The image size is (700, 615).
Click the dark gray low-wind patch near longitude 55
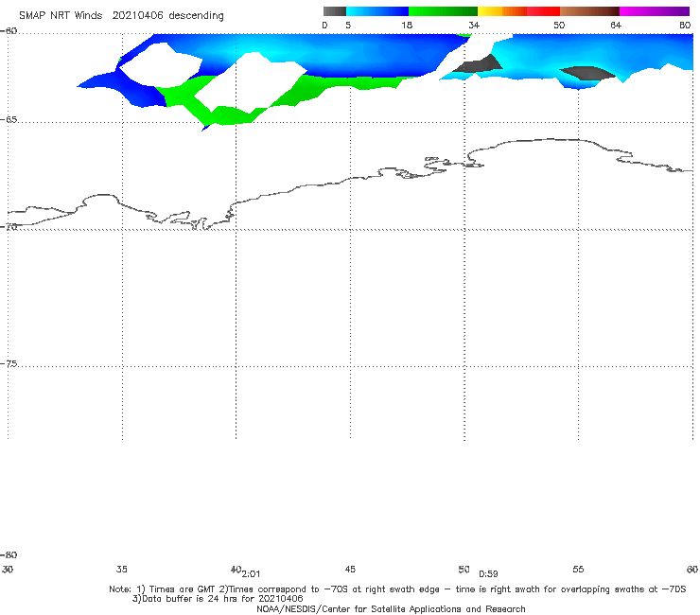587,73
